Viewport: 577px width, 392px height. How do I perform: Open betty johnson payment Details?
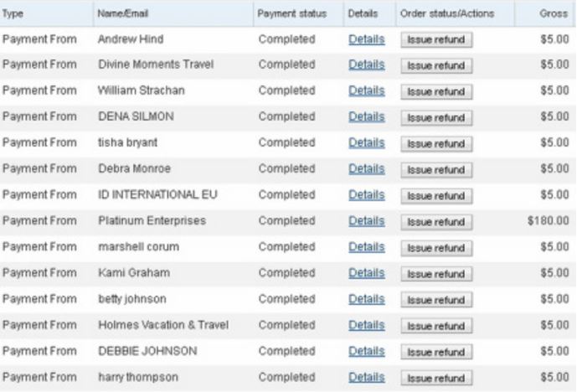(367, 299)
